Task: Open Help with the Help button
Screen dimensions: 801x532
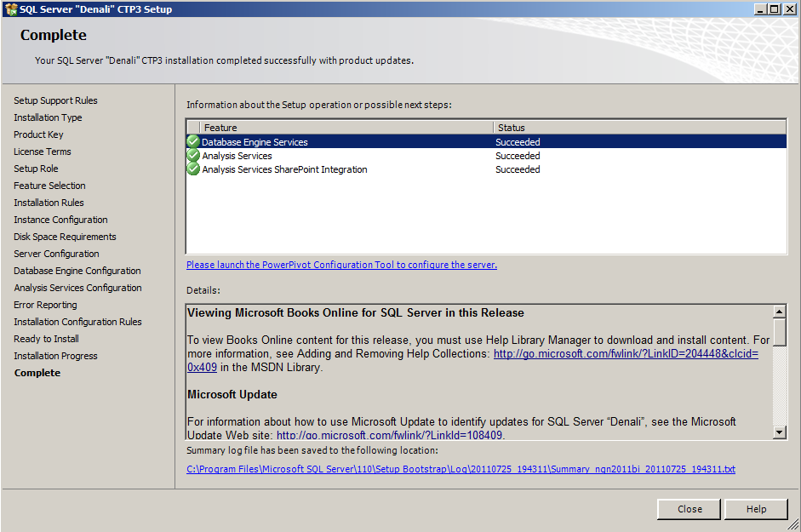Action: tap(756, 509)
